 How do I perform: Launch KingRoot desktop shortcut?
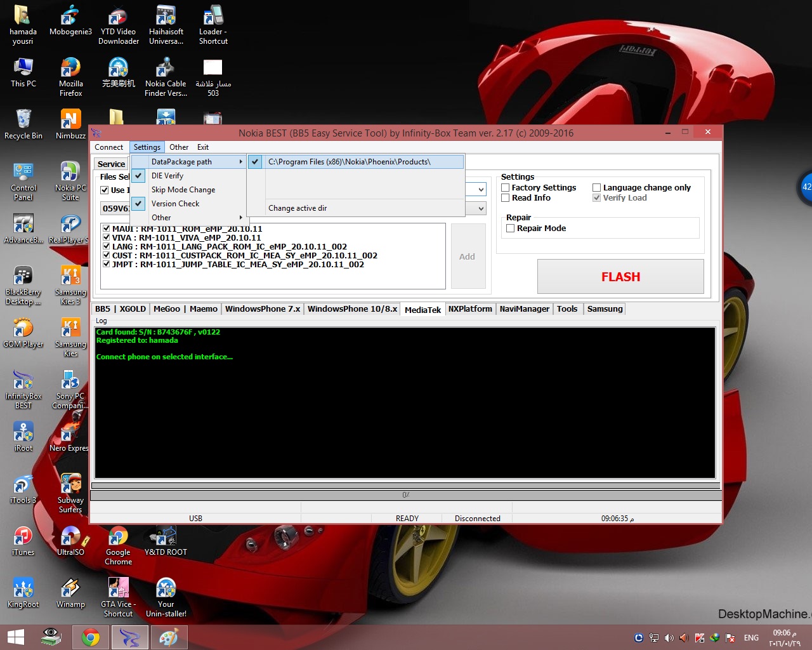point(23,594)
